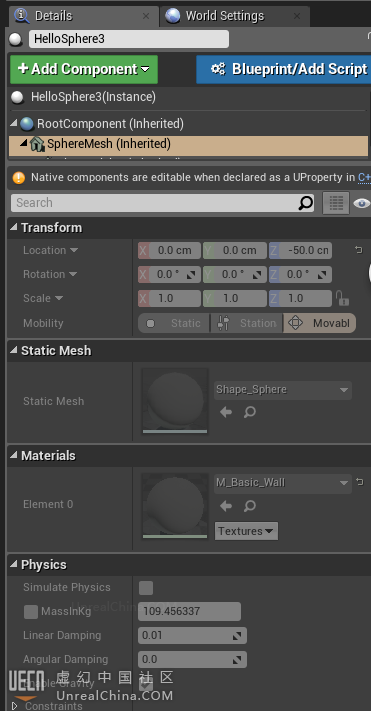The image size is (371, 711).
Task: Open the Scale type dropdown
Action: coord(59,298)
